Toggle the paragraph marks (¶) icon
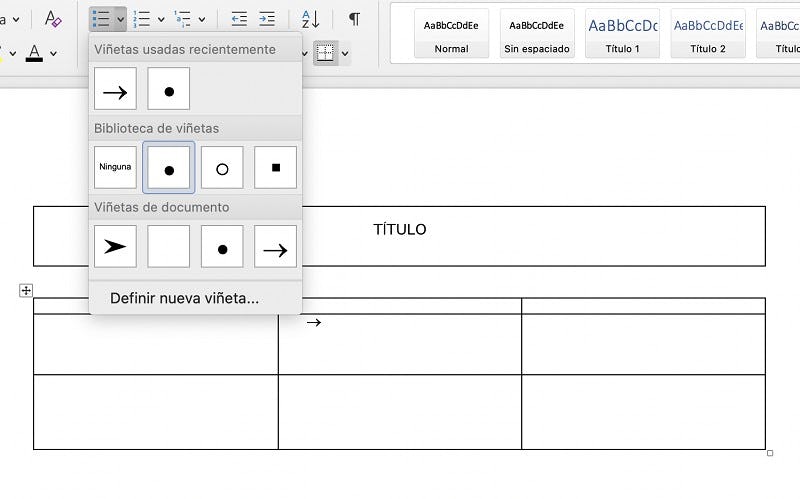The height and width of the screenshot is (499, 800). coord(354,18)
